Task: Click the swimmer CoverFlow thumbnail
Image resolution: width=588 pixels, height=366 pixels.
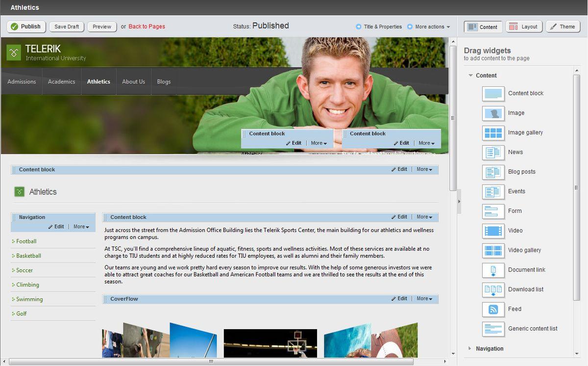Action: [x=348, y=340]
